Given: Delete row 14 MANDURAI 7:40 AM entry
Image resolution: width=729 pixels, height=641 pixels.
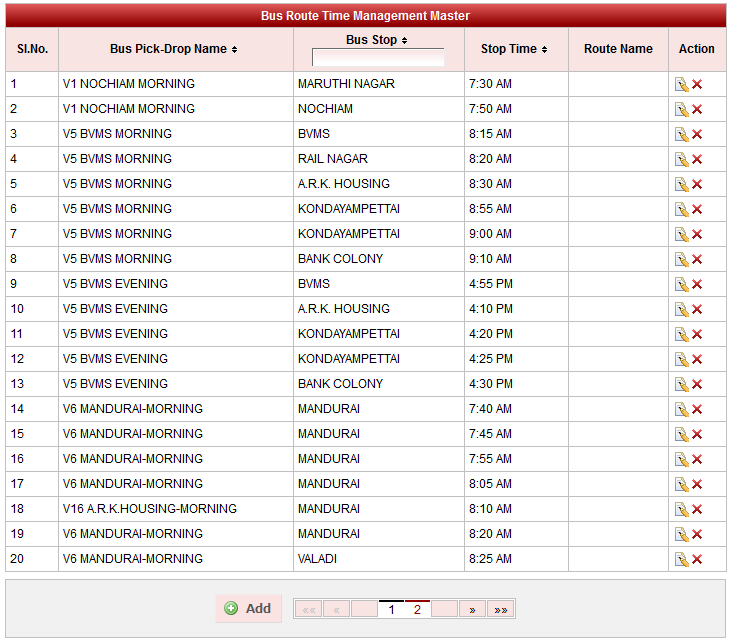Looking at the screenshot, I should click(x=697, y=410).
